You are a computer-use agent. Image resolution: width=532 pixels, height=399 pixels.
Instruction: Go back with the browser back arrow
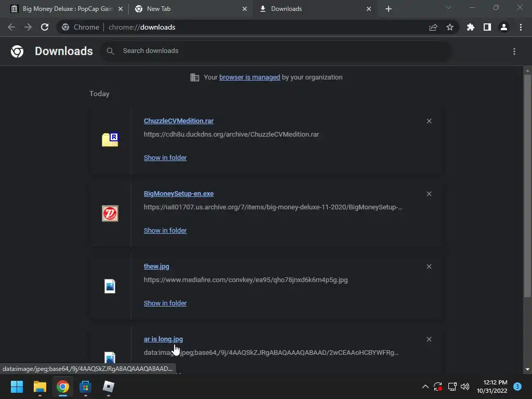tap(11, 27)
